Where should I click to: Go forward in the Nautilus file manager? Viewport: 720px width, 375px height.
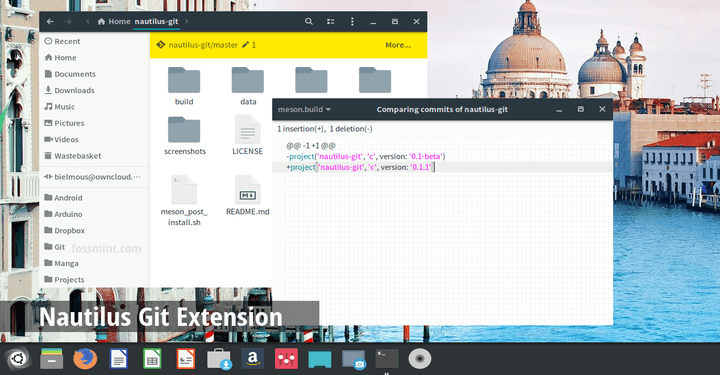[68, 22]
